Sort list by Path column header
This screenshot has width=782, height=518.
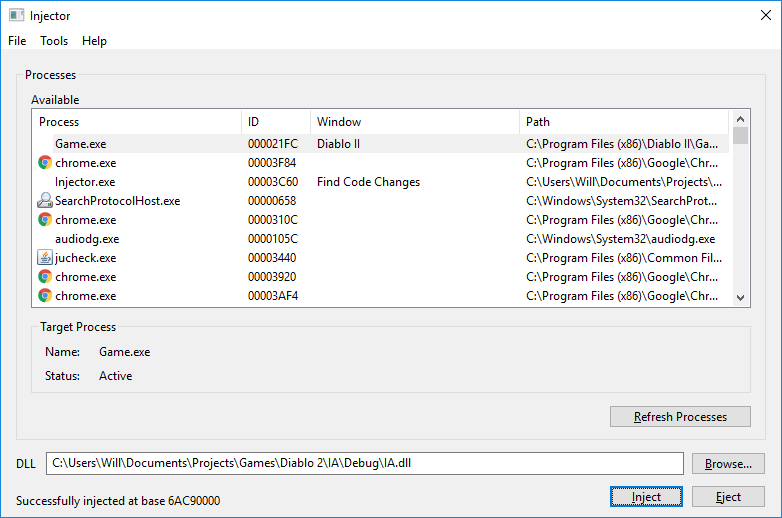click(x=623, y=122)
